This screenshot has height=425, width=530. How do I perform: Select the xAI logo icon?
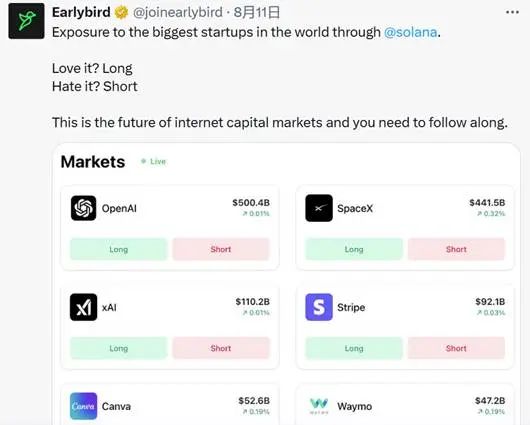(x=83, y=307)
